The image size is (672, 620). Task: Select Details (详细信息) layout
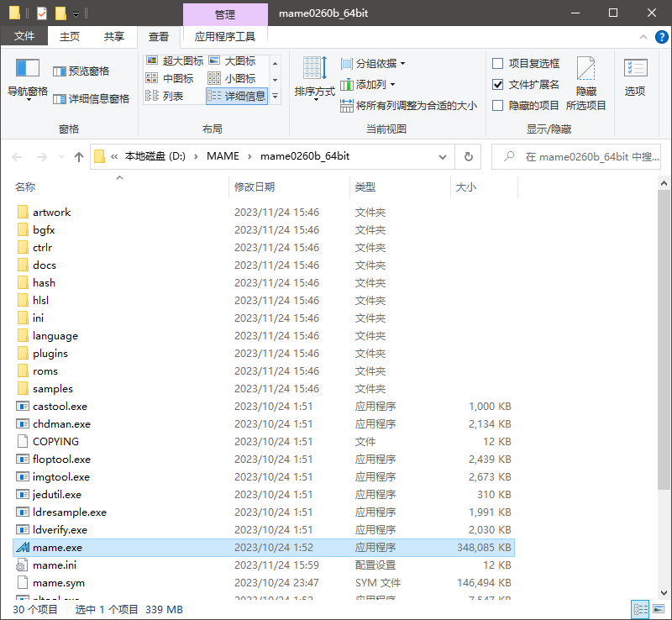237,96
